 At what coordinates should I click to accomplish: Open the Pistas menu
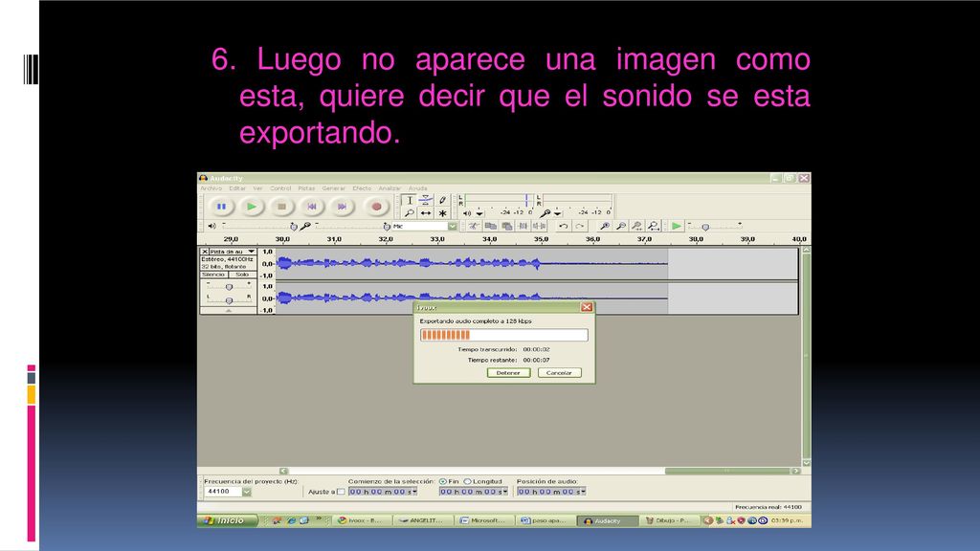pos(306,188)
